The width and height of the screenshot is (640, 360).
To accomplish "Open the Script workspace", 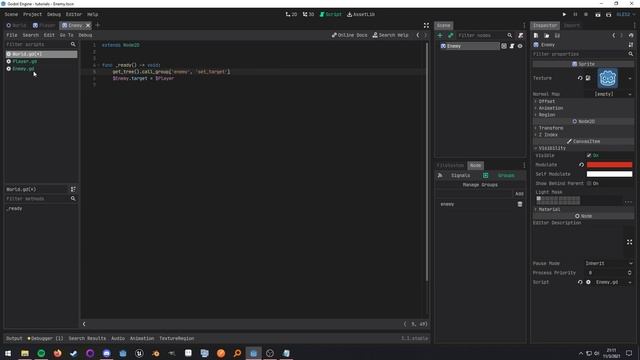I will (331, 14).
